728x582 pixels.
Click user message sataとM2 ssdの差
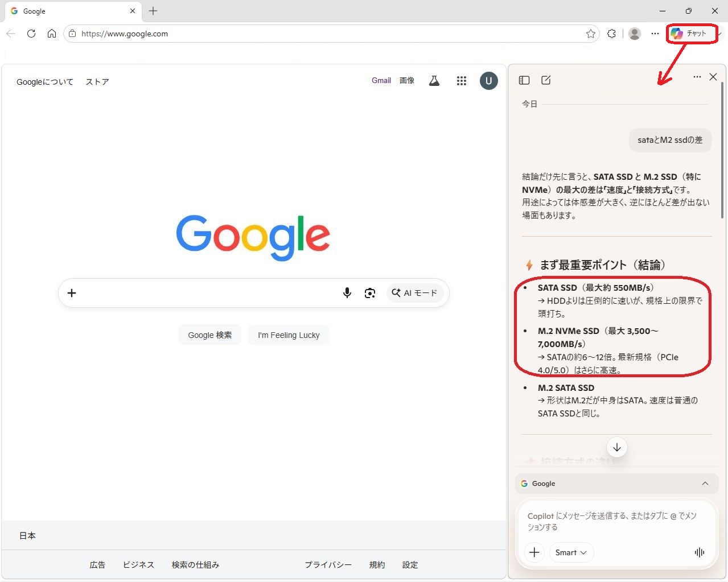(670, 140)
